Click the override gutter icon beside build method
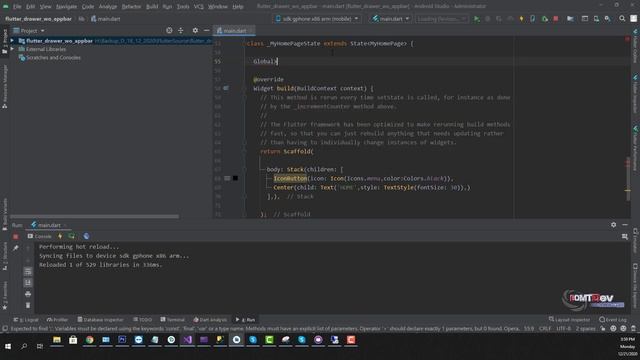This screenshot has width=640, height=360. (x=226, y=88)
